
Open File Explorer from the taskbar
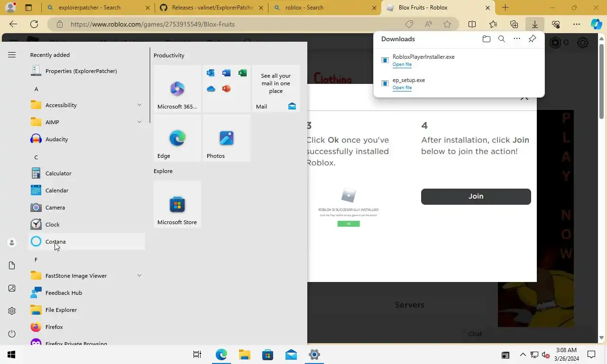pos(244,355)
